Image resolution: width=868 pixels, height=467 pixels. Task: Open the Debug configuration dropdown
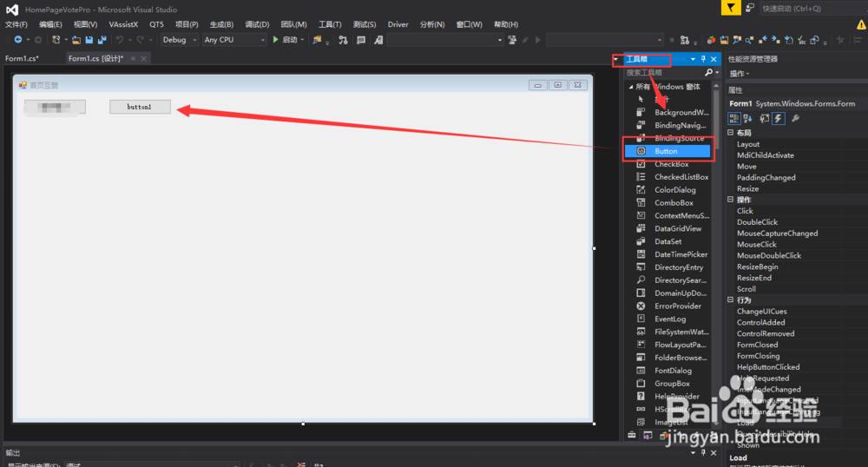[x=179, y=40]
